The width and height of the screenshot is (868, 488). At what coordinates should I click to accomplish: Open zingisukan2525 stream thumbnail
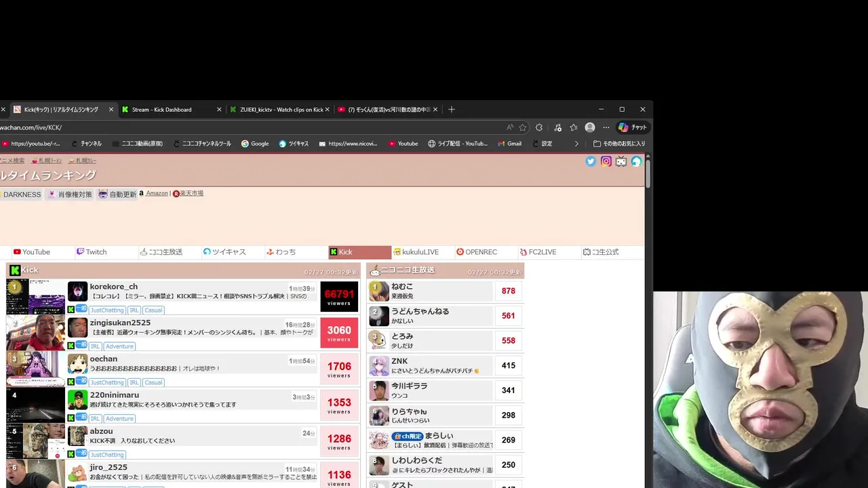[x=36, y=333]
